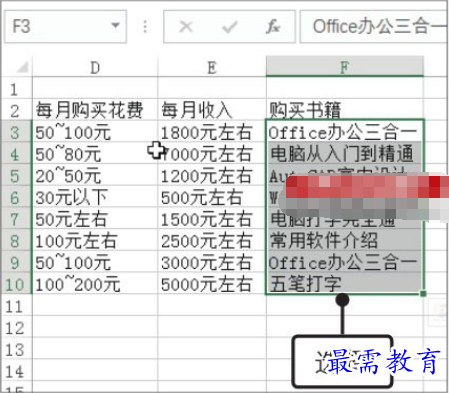The image size is (449, 393).
Task: Click the cell 1800元左右
Action: click(x=212, y=132)
